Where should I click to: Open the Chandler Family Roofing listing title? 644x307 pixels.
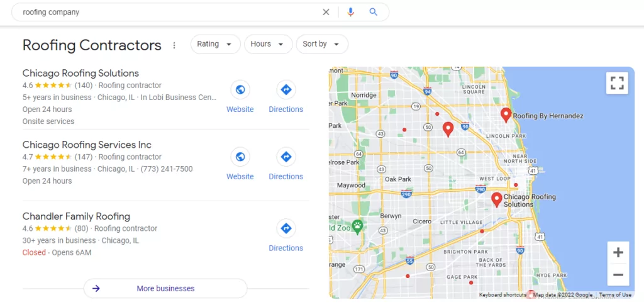coord(76,216)
